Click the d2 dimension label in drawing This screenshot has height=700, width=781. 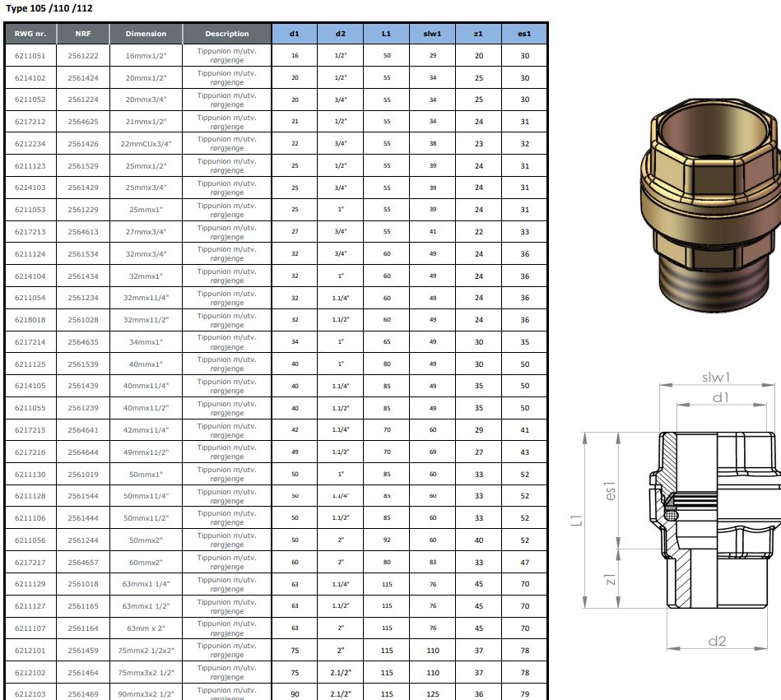[718, 641]
